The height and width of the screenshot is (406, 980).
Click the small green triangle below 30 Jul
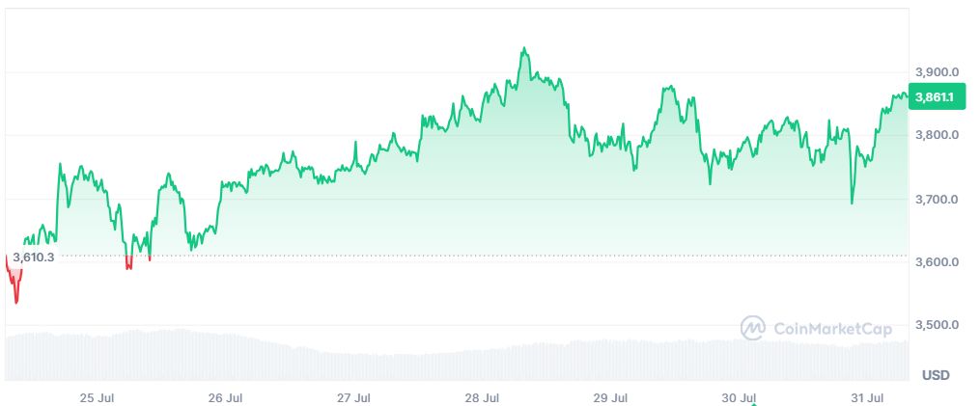pyautogui.click(x=754, y=404)
